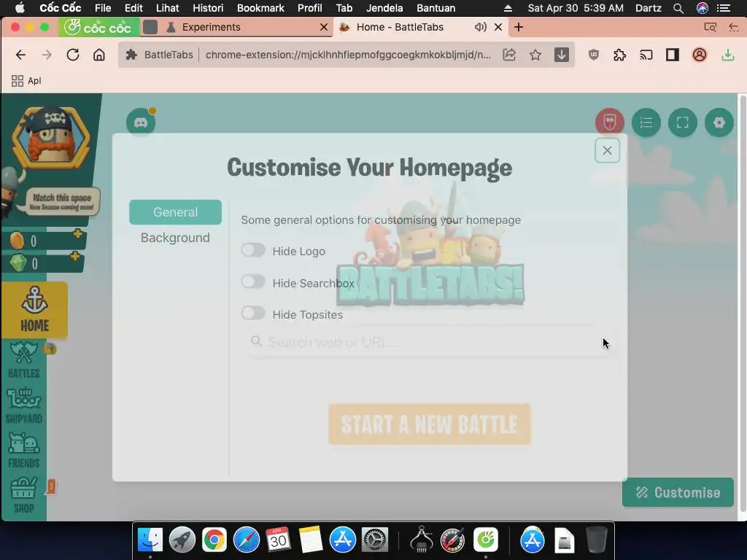Launch Google Chrome from the dock
This screenshot has height=560, width=747.
(x=214, y=540)
